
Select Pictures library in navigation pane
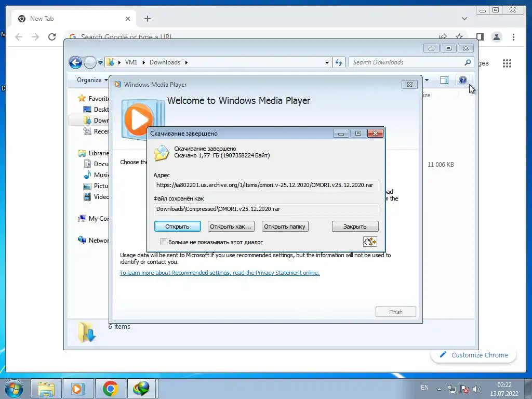pyautogui.click(x=96, y=185)
